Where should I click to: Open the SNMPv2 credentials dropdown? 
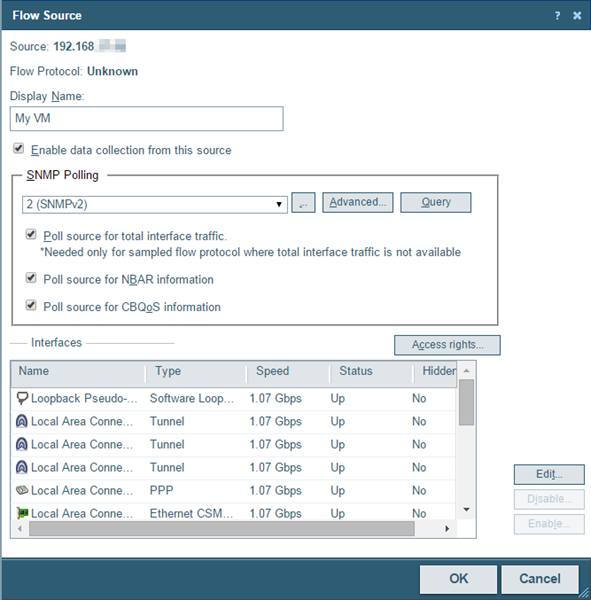click(155, 204)
